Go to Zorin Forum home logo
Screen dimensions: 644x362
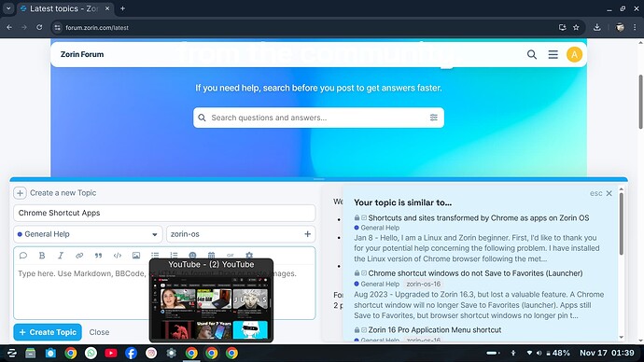pyautogui.click(x=82, y=54)
